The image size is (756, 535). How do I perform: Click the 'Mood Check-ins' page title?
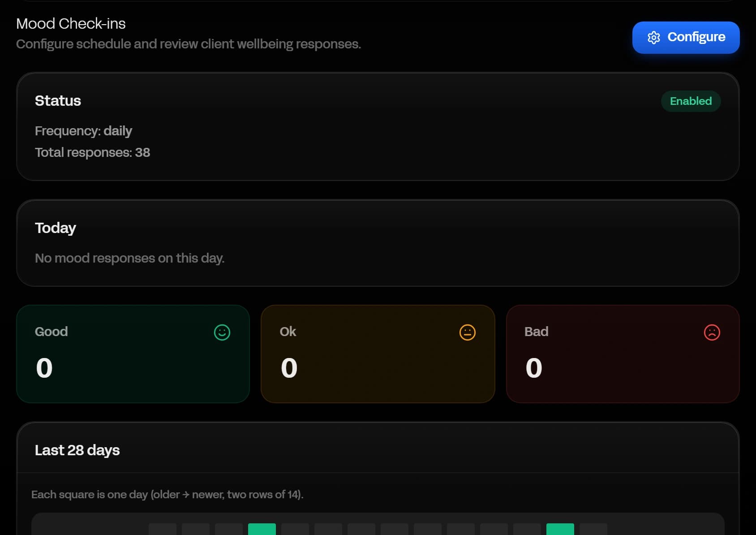(71, 24)
